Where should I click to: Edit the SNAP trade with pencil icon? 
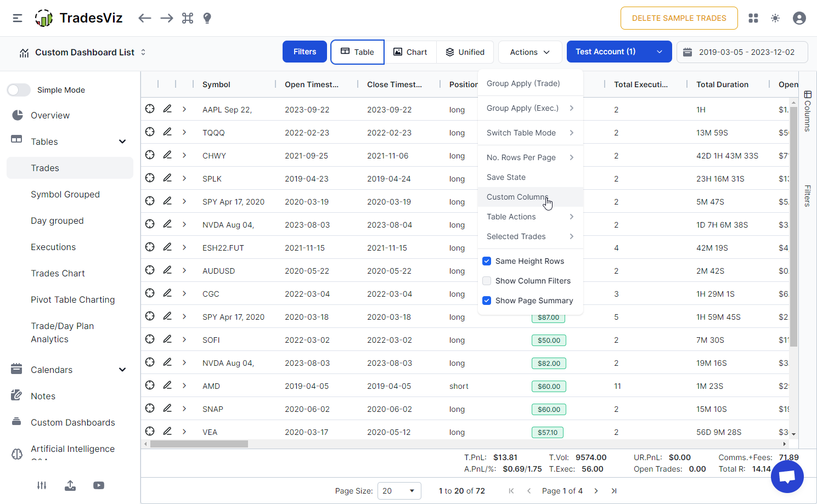coord(167,409)
